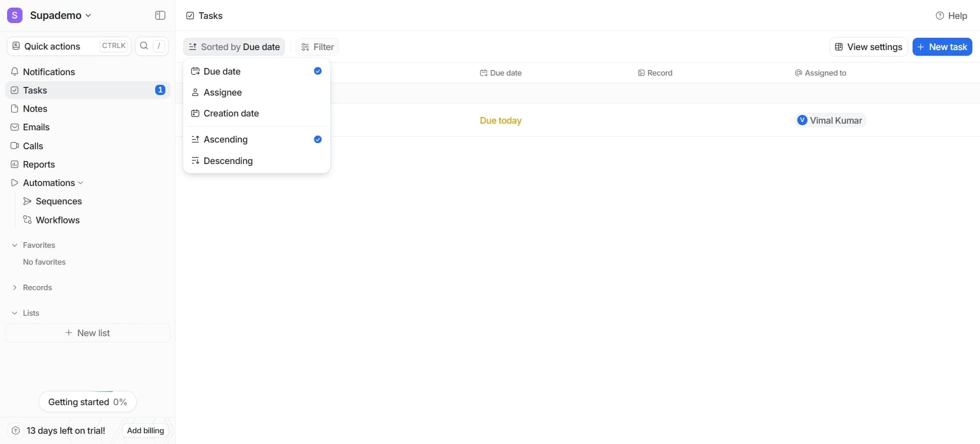Click the Due date column calendar icon
Screen dimensions: 980x444
483,73
